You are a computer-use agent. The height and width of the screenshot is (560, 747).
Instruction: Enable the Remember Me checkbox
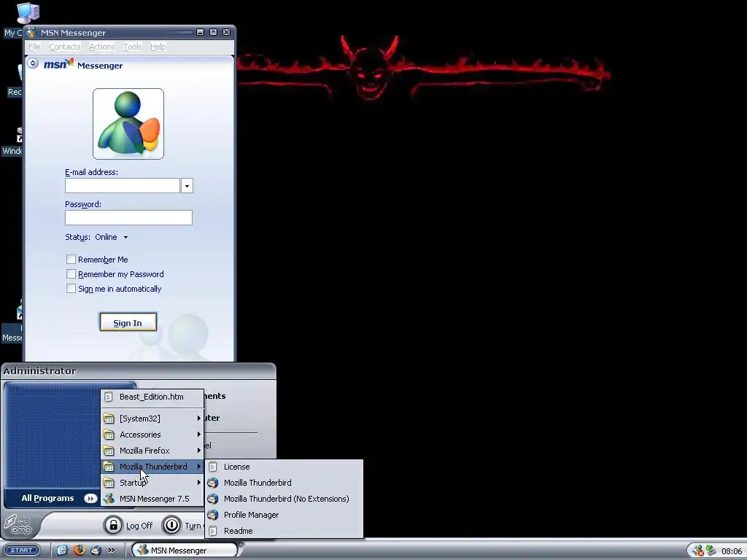(x=71, y=259)
